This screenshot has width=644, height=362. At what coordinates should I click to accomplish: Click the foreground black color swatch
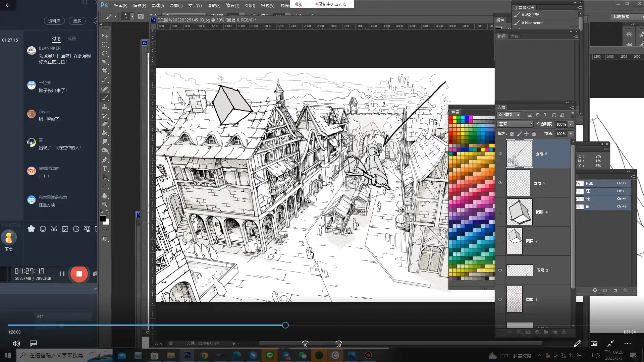coord(103,218)
